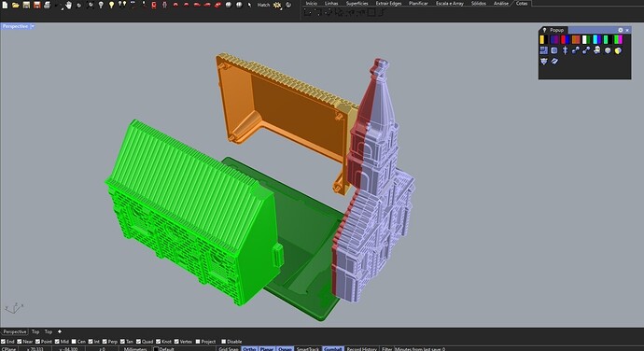Toggle the Point osnap checkbox
Screen dimensions: 644x351
point(37,341)
